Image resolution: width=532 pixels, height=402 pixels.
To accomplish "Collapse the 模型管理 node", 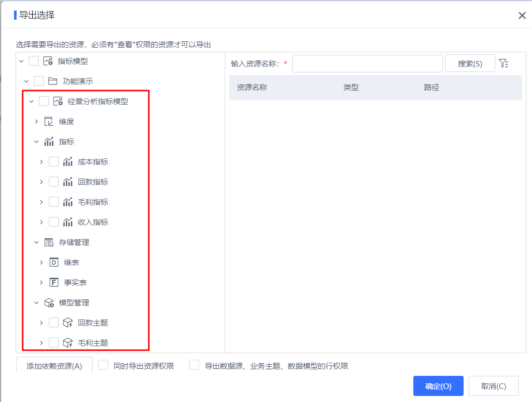I will point(36,303).
